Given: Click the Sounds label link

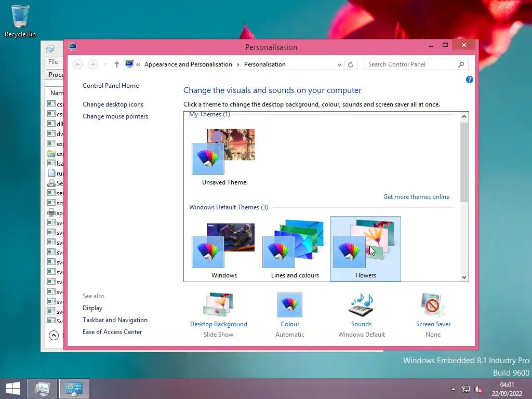Looking at the screenshot, I should [362, 324].
